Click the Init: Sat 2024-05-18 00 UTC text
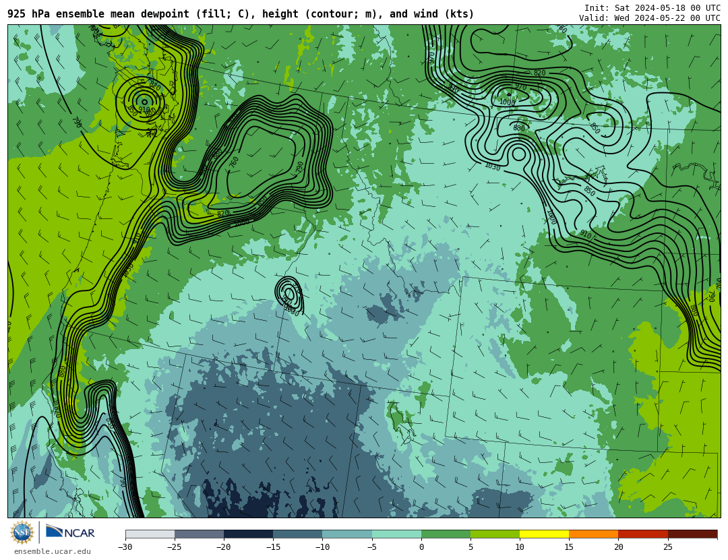 (x=653, y=8)
